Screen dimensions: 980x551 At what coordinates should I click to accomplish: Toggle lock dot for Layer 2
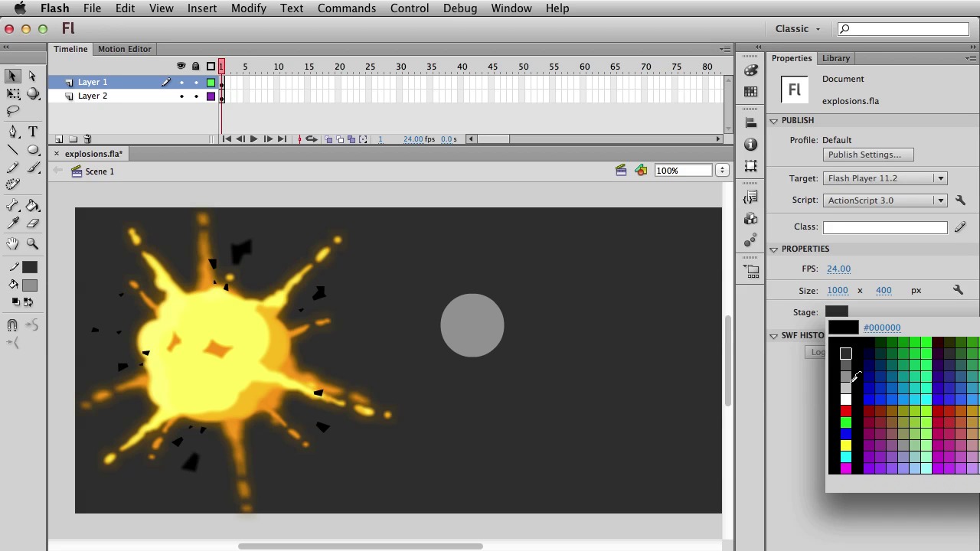(196, 96)
